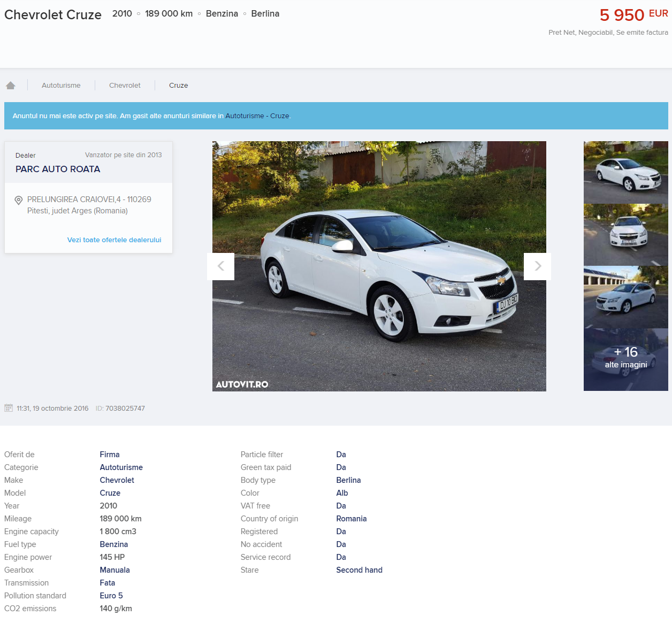This screenshot has width=672, height=631.
Task: Open Autoturisme breadcrumb item
Action: 61,86
